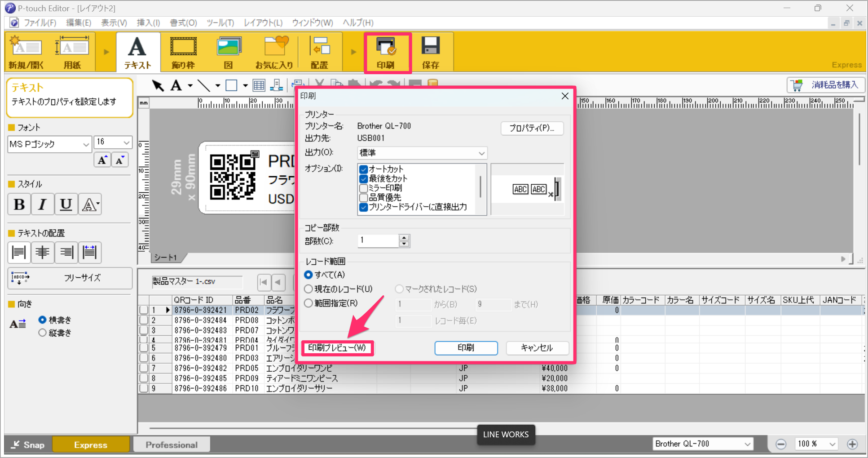Open the 用紙 paper settings icon
Image resolution: width=868 pixels, height=458 pixels.
72,52
